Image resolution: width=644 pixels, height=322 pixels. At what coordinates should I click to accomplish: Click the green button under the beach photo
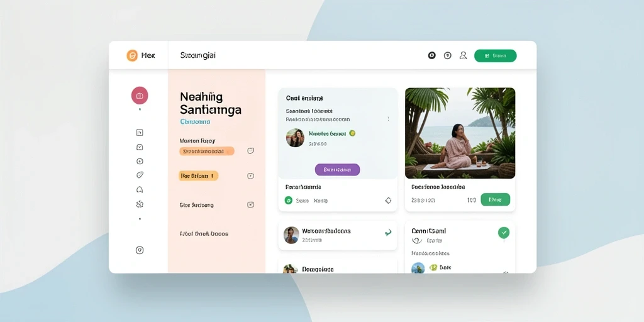click(x=496, y=199)
